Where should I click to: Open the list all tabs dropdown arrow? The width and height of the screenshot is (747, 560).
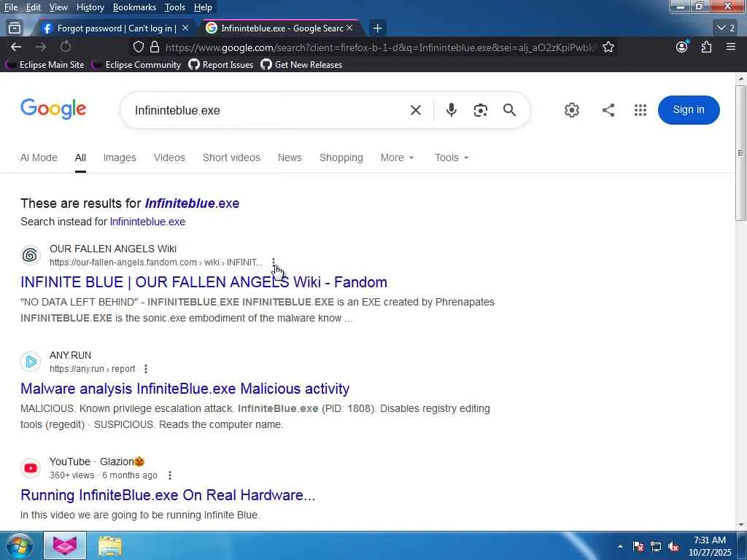point(727,28)
